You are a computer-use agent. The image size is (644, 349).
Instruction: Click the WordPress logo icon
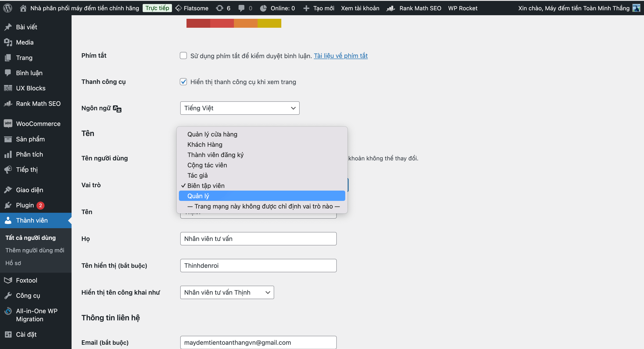8,8
